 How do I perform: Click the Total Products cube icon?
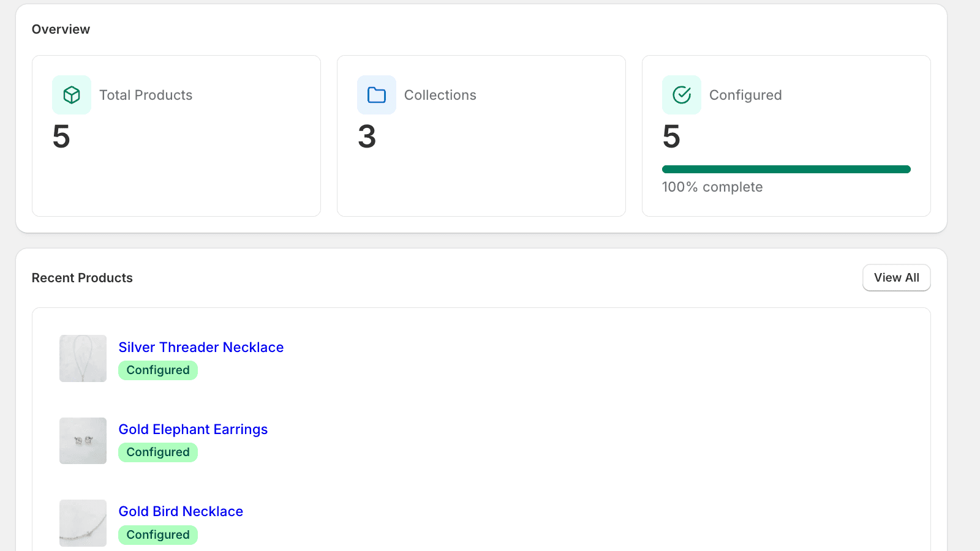[72, 95]
